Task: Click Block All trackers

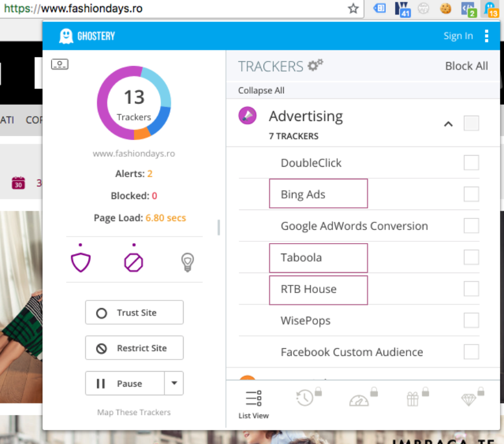Action: click(x=466, y=66)
